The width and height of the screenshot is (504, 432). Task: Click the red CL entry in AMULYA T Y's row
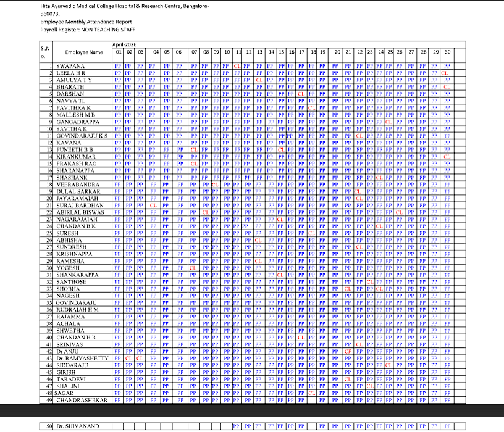click(259, 80)
